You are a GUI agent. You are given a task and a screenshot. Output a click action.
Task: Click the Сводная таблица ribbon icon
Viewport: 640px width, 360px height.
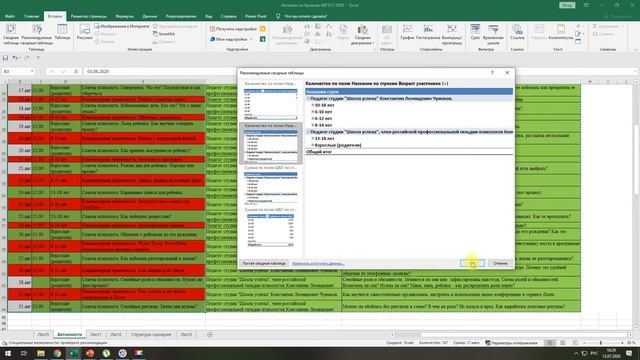pos(11,34)
